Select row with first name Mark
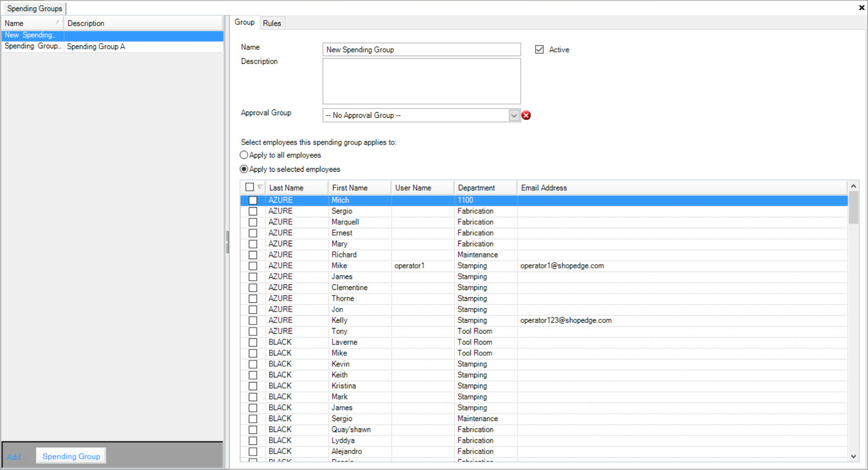This screenshot has width=868, height=470. tap(544, 397)
